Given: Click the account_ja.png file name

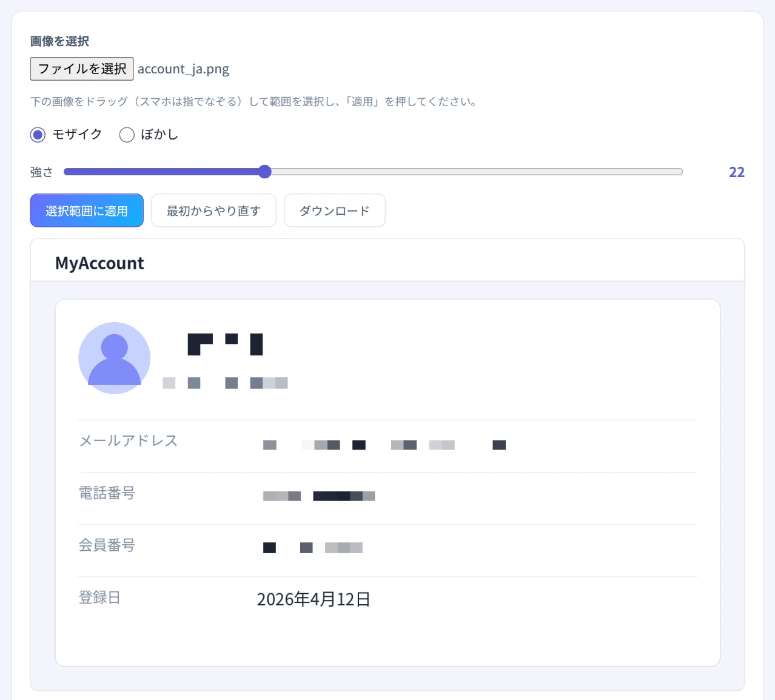Looking at the screenshot, I should [183, 69].
